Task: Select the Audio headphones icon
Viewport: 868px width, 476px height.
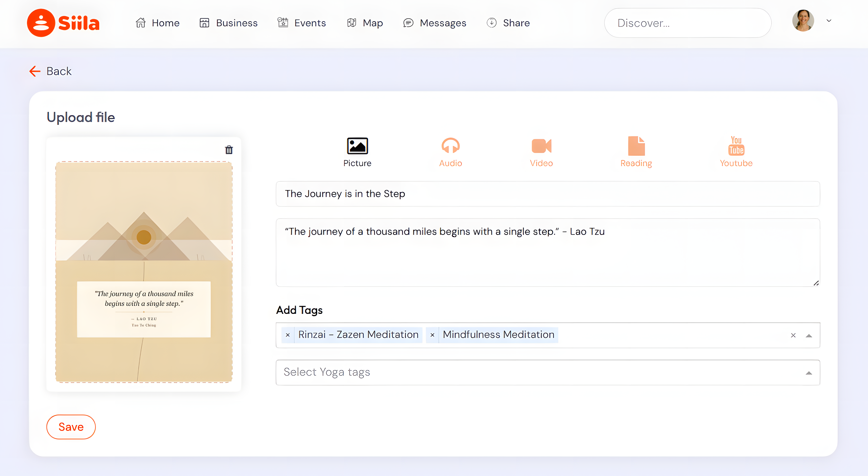Action: pos(450,146)
